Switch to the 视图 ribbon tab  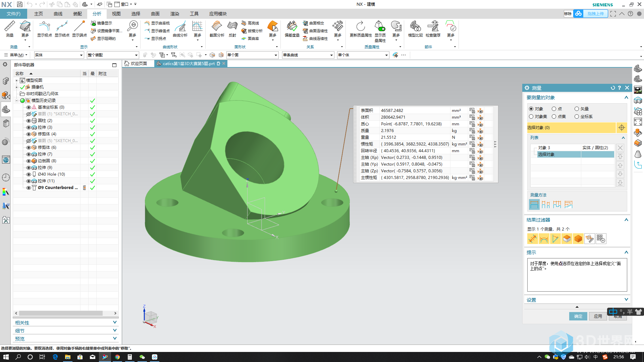coord(116,14)
